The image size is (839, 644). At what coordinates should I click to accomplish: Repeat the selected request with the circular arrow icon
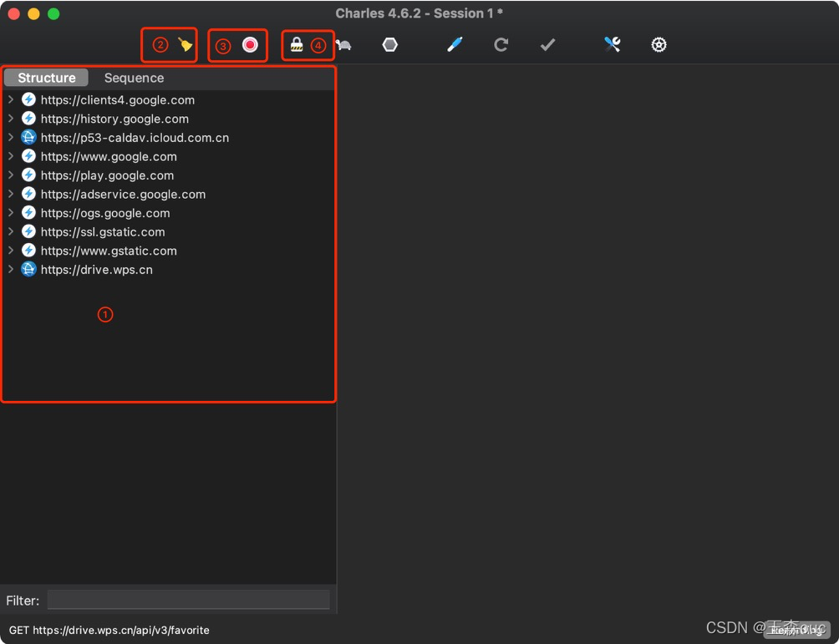(x=501, y=45)
